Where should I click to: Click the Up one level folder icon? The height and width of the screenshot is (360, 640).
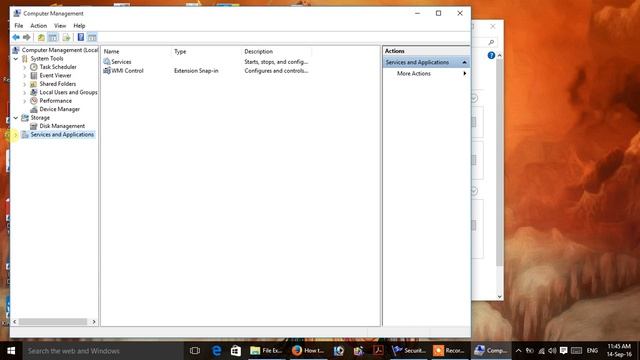(x=41, y=38)
